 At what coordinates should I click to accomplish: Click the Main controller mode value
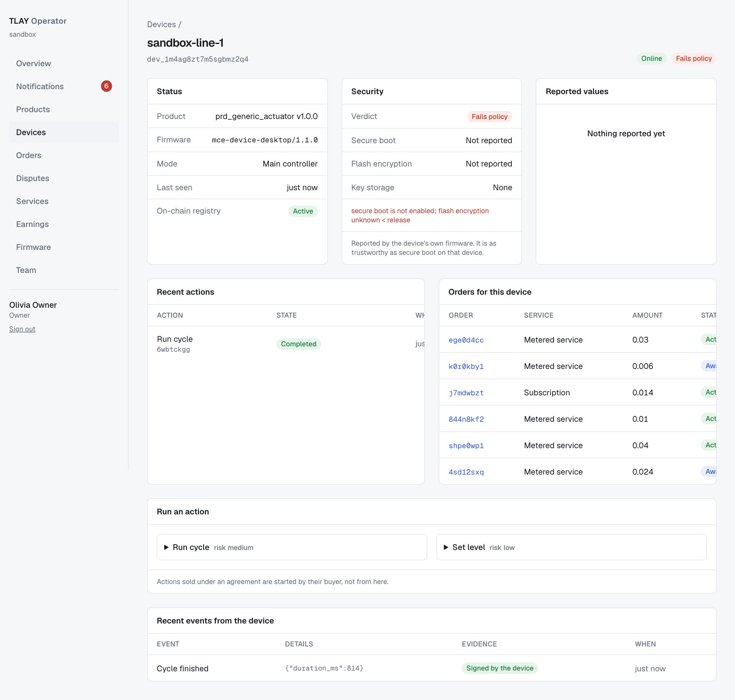tap(290, 164)
